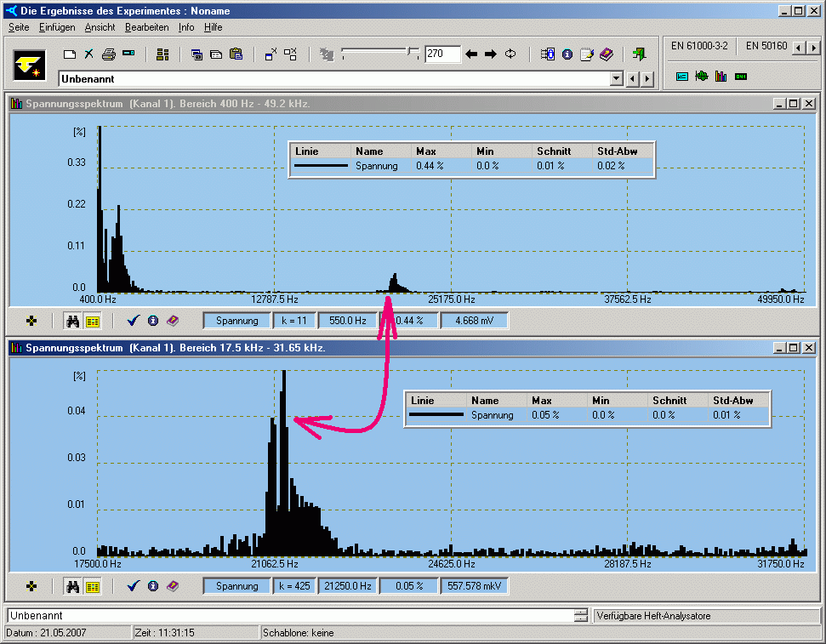Click the exit door icon in toolbar

639,54
